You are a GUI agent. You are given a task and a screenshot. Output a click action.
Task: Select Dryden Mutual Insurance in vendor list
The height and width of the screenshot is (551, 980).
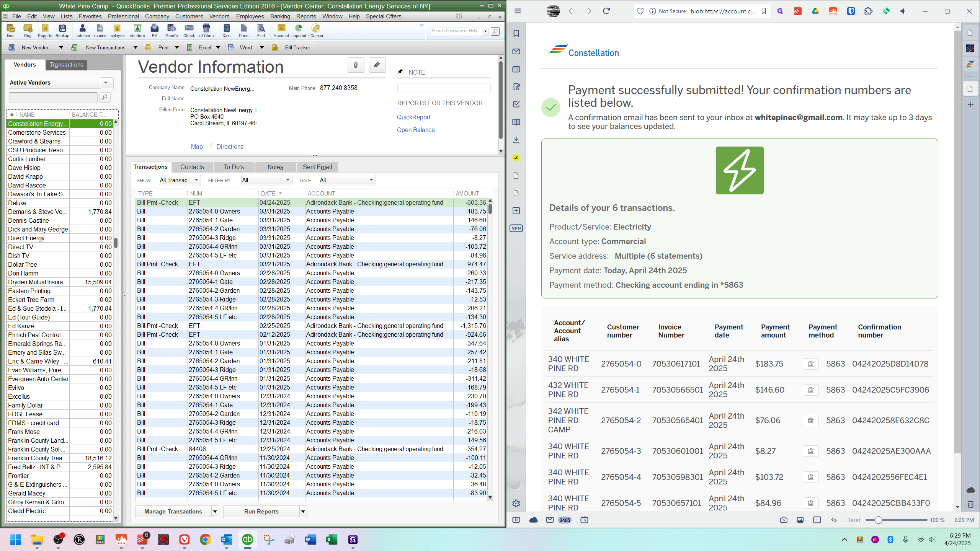pyautogui.click(x=38, y=282)
